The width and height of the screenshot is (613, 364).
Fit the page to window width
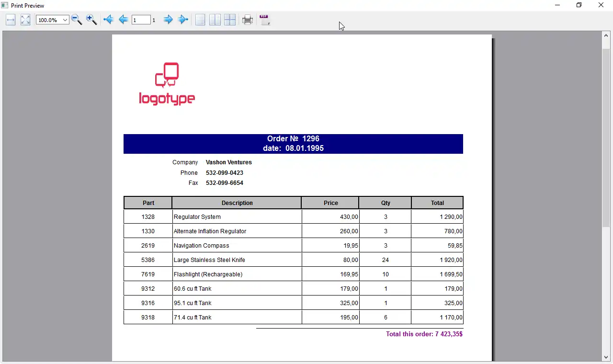pos(11,20)
